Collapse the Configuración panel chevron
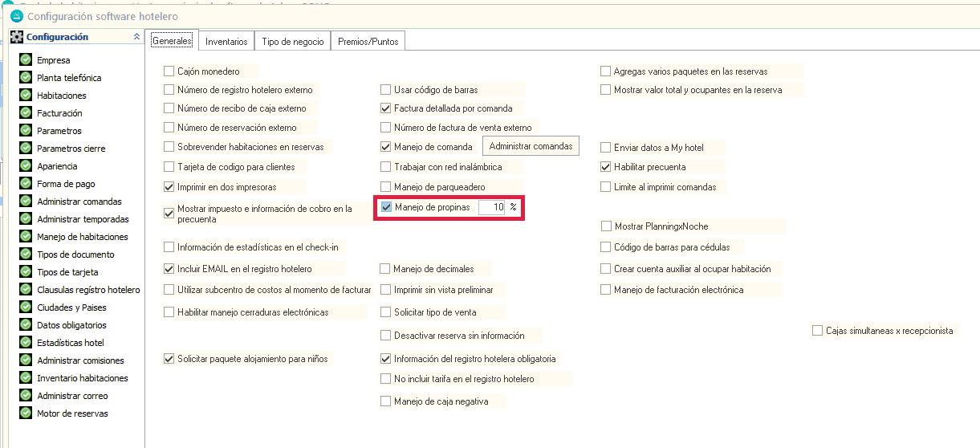Screen dimensions: 980x448 pyautogui.click(x=136, y=37)
